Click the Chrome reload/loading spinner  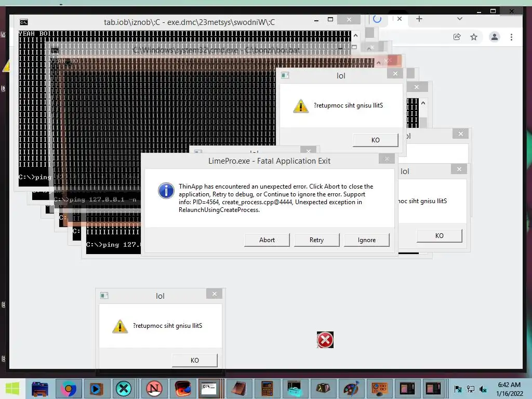[377, 19]
